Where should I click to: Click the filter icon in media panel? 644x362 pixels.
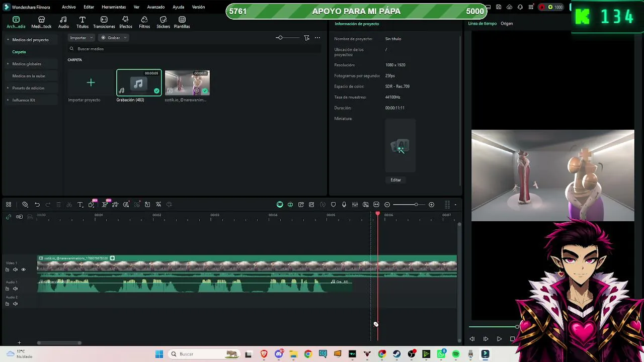306,38
